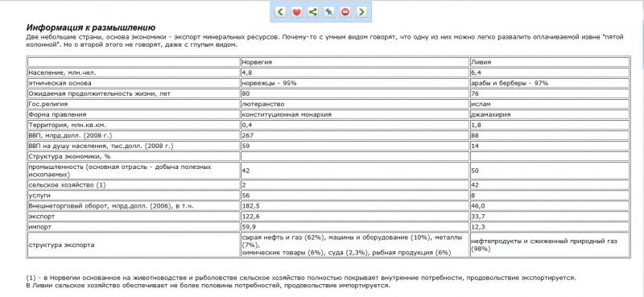The image size is (644, 297).
Task: Click the 'лютеранство' religion cell
Action: click(354, 104)
